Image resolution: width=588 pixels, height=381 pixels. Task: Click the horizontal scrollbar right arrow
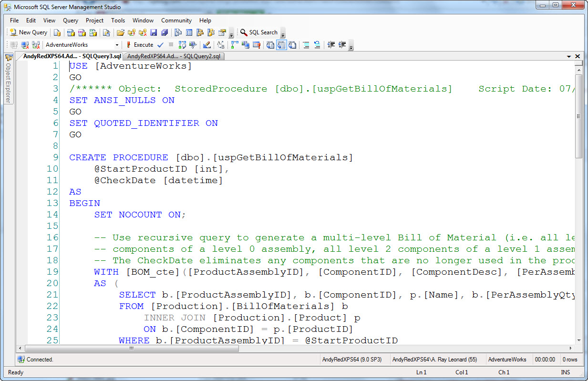tap(570, 348)
